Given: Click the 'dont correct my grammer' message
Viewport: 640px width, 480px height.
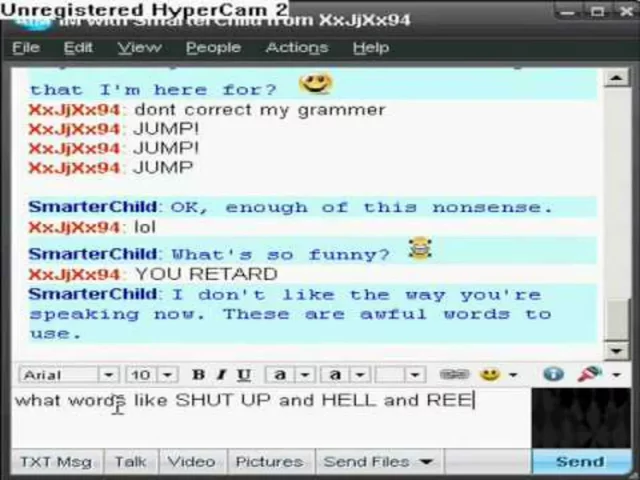Looking at the screenshot, I should (x=260, y=110).
